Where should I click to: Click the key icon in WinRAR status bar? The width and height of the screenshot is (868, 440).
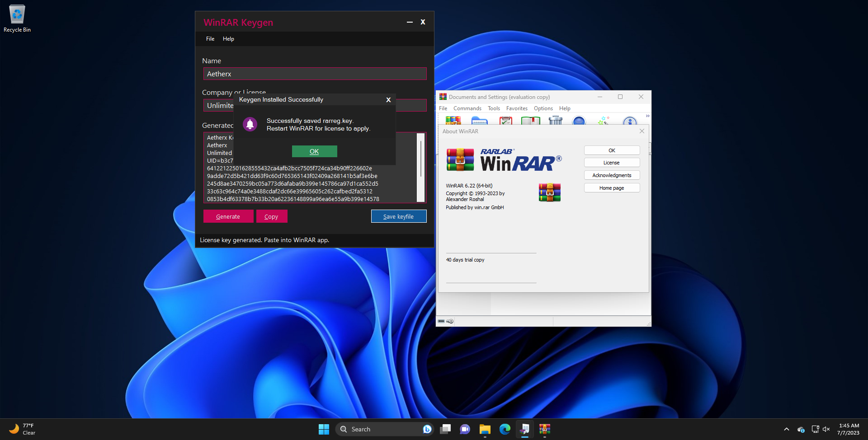(x=450, y=321)
